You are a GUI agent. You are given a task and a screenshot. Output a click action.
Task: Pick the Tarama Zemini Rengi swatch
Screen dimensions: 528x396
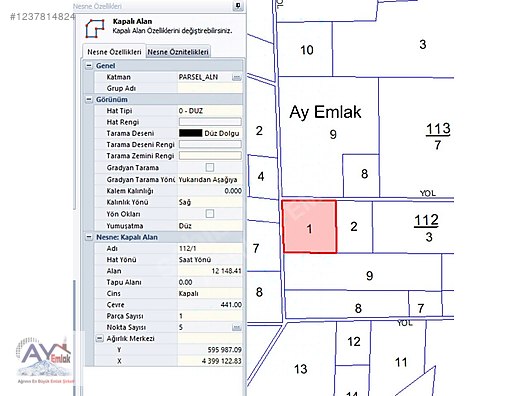[210, 156]
